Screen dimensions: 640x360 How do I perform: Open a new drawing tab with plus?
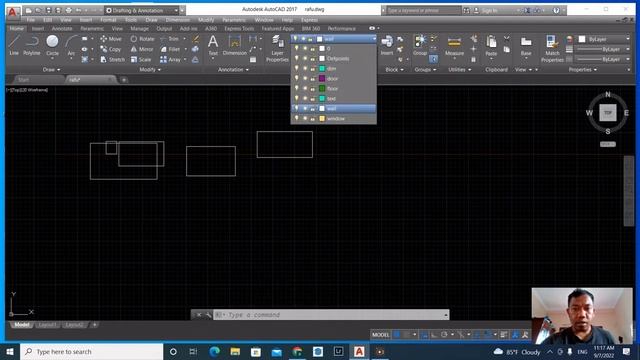tap(124, 80)
